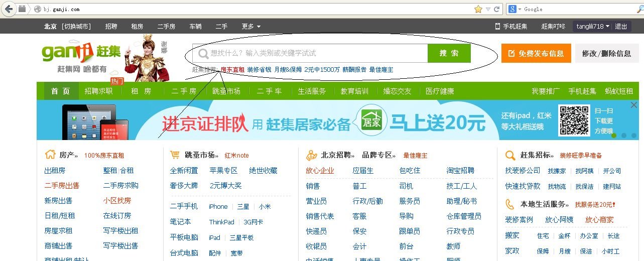Click the 找服务送20元 promo link

[x=595, y=205]
